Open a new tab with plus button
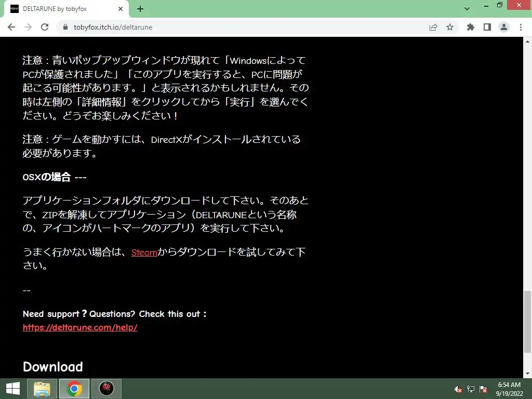 tap(140, 9)
